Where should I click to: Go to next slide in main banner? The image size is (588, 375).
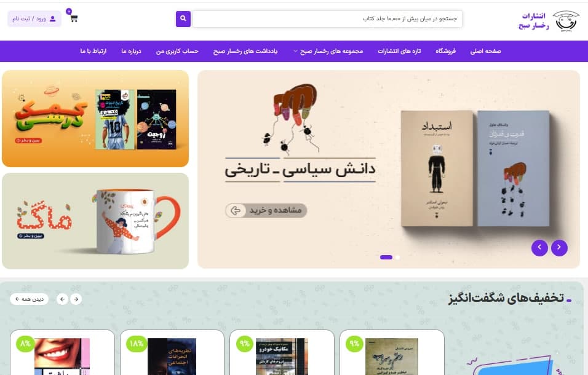558,248
